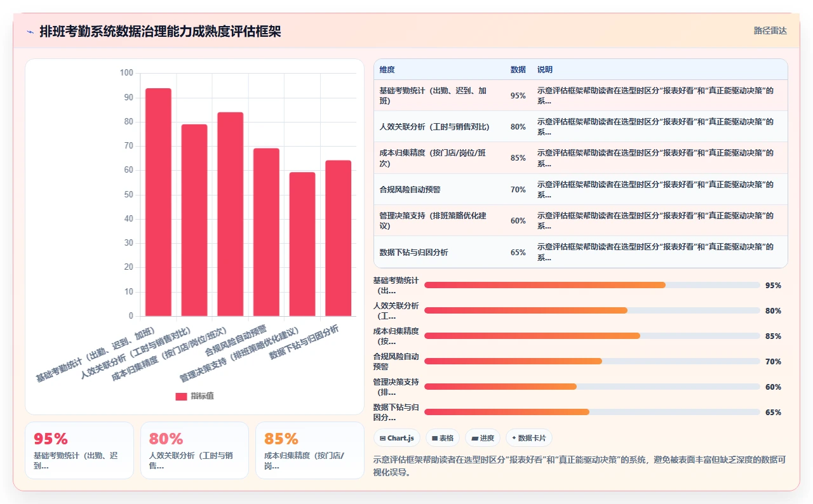Click the 成本归集精度 bar in the chart
Screen dimensions: 813x504
tap(231, 214)
